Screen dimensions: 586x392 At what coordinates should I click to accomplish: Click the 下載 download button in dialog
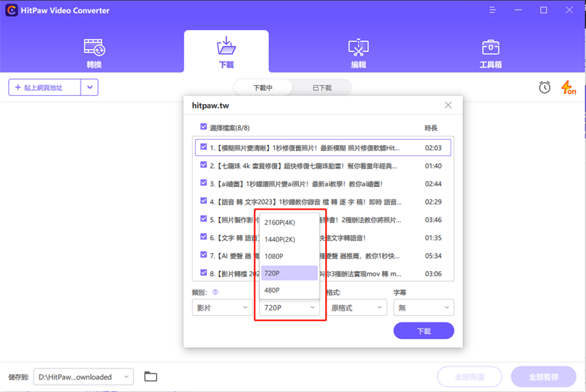pos(424,330)
